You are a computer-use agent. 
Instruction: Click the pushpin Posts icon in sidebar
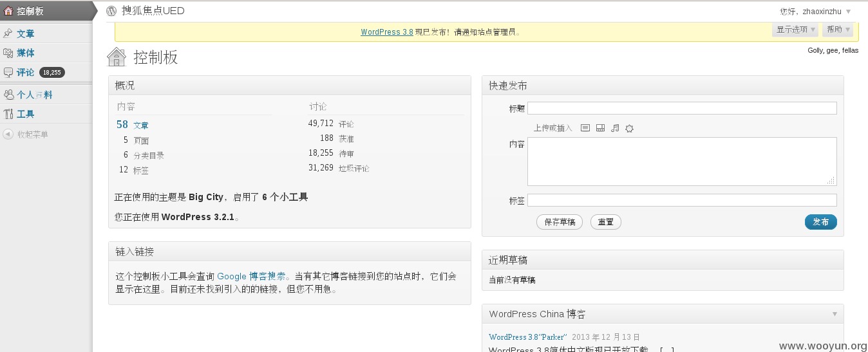coord(8,33)
